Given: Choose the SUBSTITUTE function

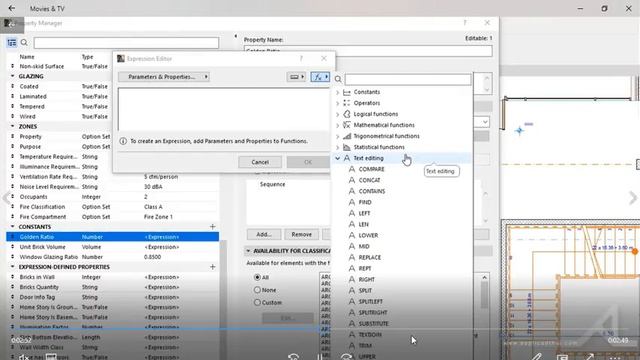Looking at the screenshot, I should [373, 324].
